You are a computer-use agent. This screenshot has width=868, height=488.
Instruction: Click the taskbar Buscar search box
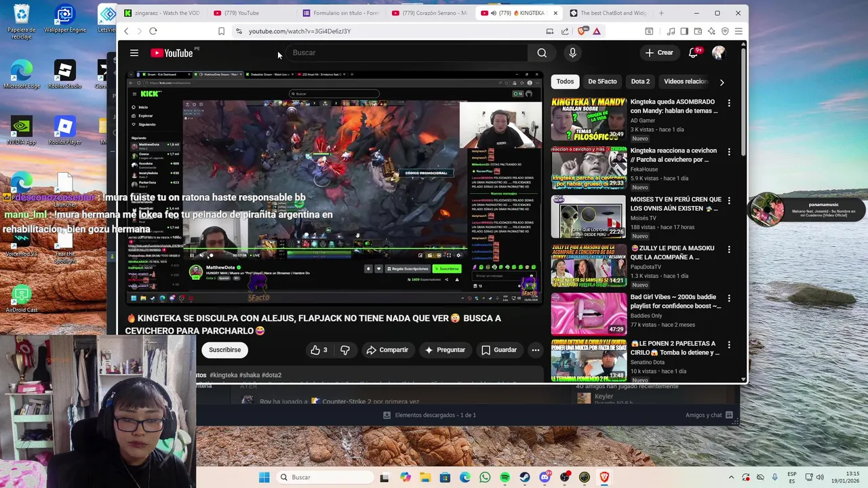coord(324,477)
